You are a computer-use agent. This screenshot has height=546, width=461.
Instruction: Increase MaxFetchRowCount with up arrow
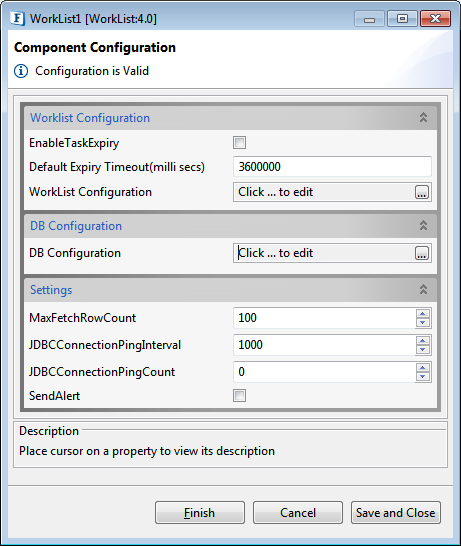point(423,313)
